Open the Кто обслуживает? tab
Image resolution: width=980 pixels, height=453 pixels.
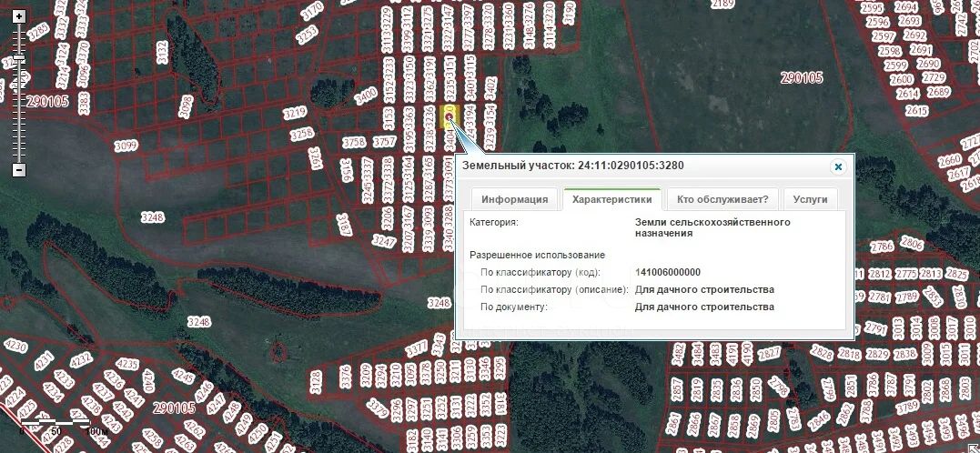pos(722,199)
